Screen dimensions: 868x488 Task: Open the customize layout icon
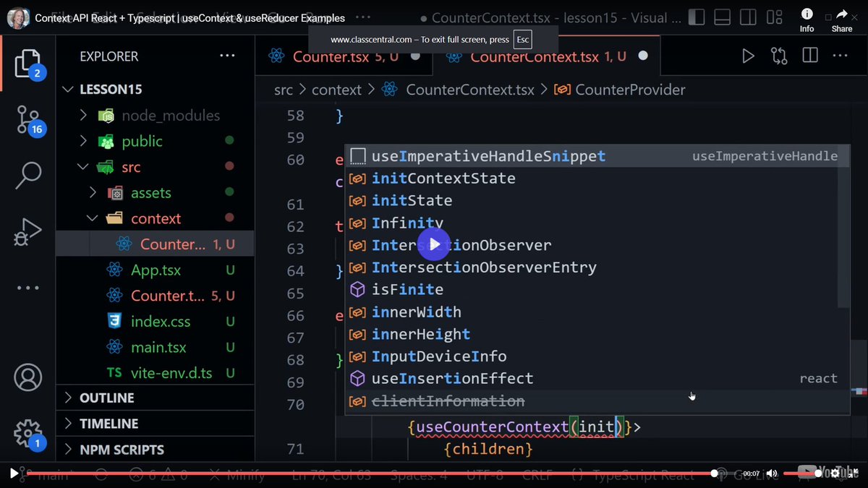pos(774,17)
